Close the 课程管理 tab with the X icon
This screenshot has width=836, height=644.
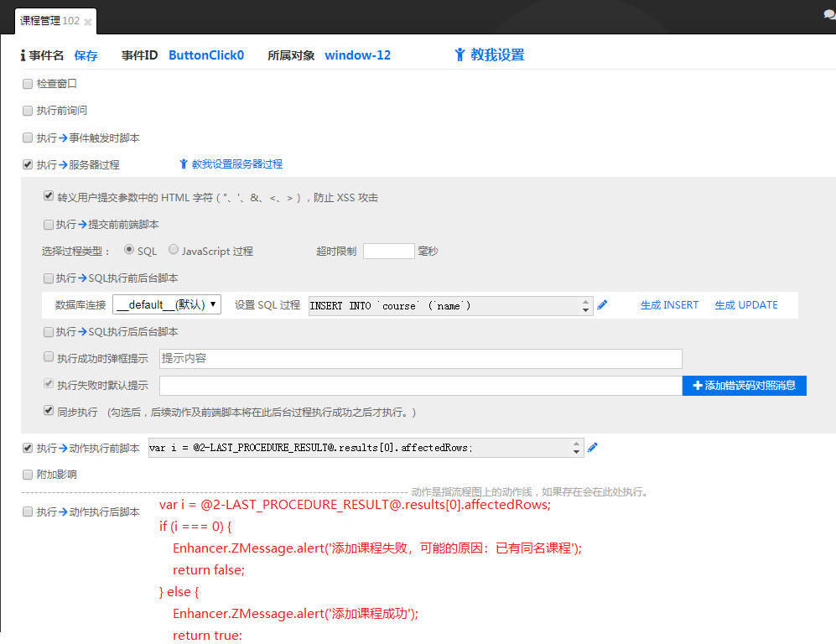pyautogui.click(x=88, y=22)
